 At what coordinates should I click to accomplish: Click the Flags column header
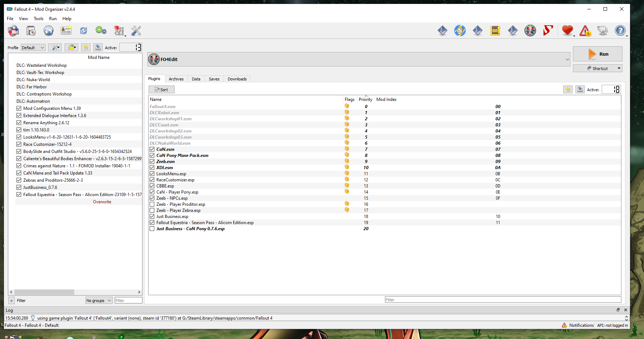[x=349, y=99]
